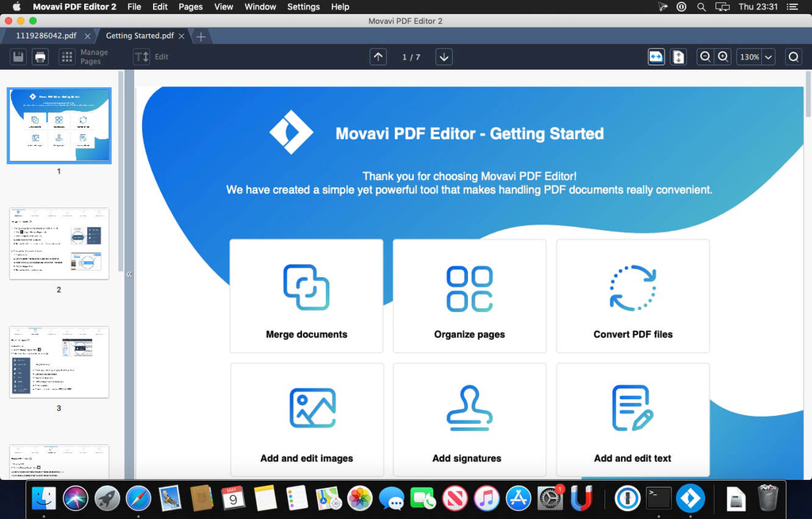Click the Merge documents card
The width and height of the screenshot is (812, 519).
coord(307,296)
